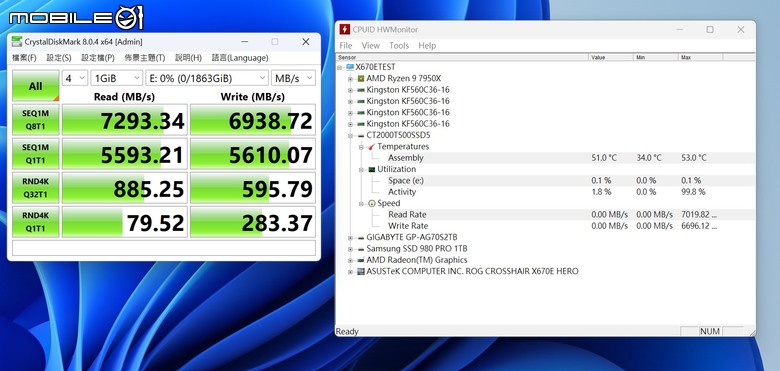The height and width of the screenshot is (371, 780).
Task: Click the Temperatures thermometer icon
Action: point(372,147)
